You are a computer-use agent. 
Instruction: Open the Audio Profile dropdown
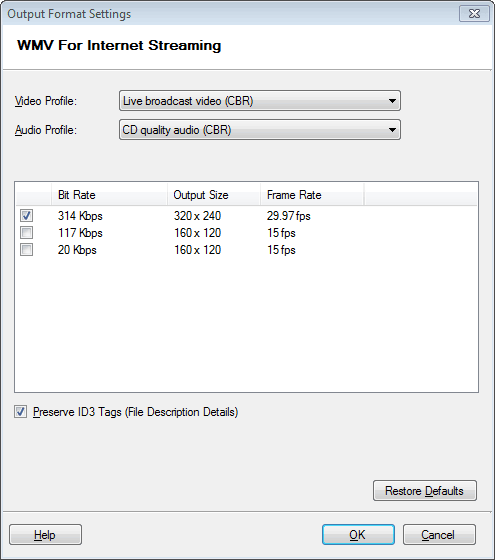260,130
